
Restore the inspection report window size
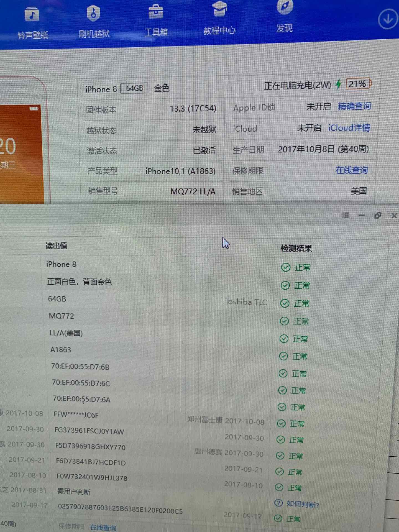[378, 215]
